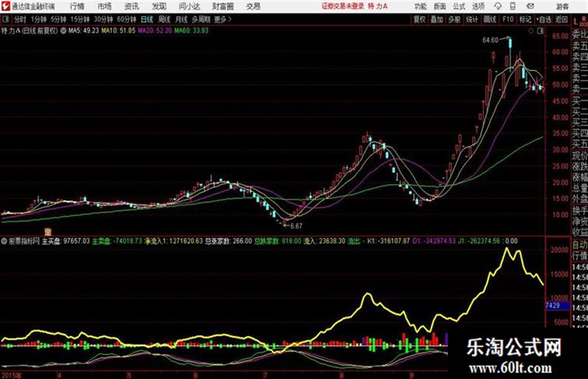Click the 主买盘: 97657.03 indicator value
Viewport: 588px width, 379px height.
(65, 241)
